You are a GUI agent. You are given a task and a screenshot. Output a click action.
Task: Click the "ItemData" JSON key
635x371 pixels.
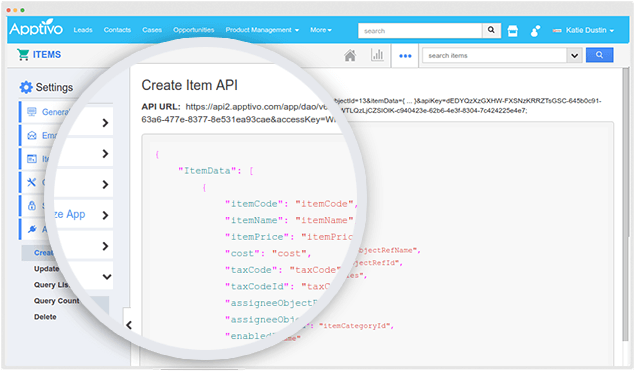coord(207,171)
